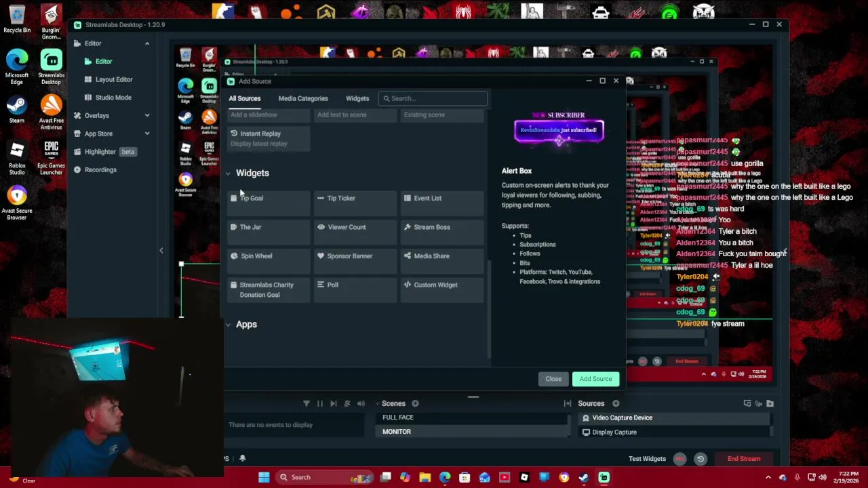Open the Roblox Studio desktop icon
868x488 pixels.
tap(17, 158)
